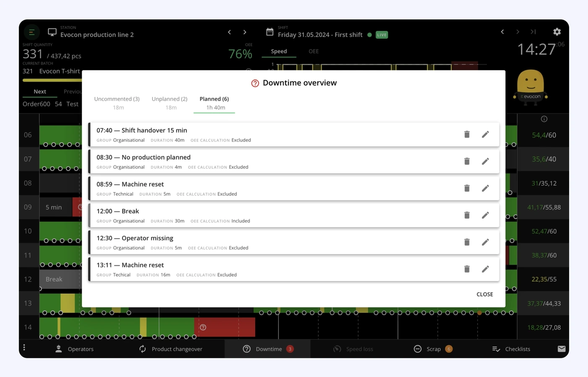The height and width of the screenshot is (377, 588).
Task: Click the Break block in hour 12
Action: pyautogui.click(x=60, y=279)
